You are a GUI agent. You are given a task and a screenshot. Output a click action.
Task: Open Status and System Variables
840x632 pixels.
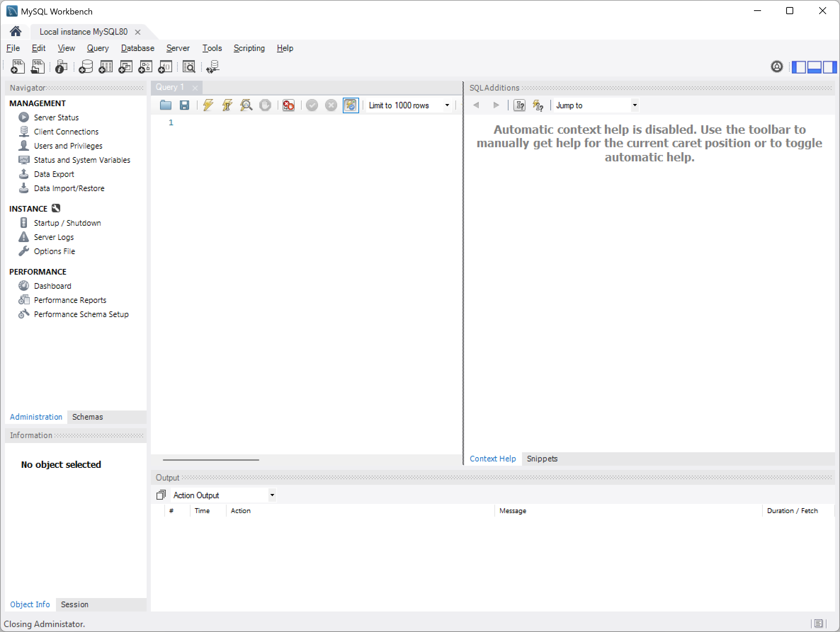[x=82, y=160]
